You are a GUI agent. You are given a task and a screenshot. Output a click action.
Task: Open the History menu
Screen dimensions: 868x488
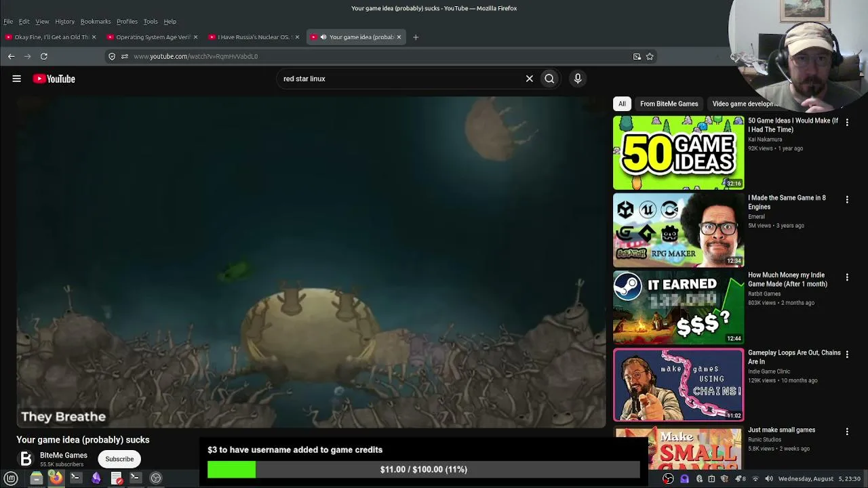(x=64, y=22)
